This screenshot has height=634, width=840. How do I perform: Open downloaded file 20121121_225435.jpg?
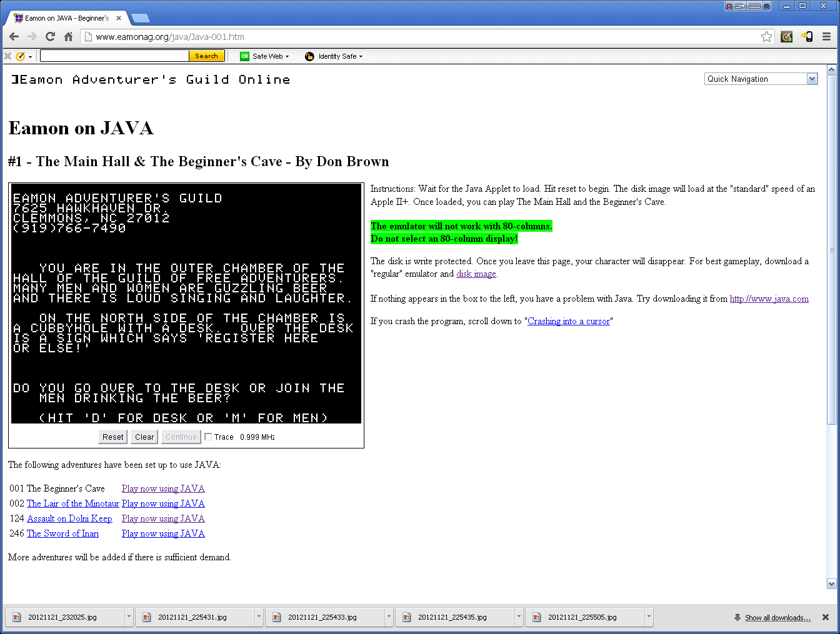coord(455,617)
